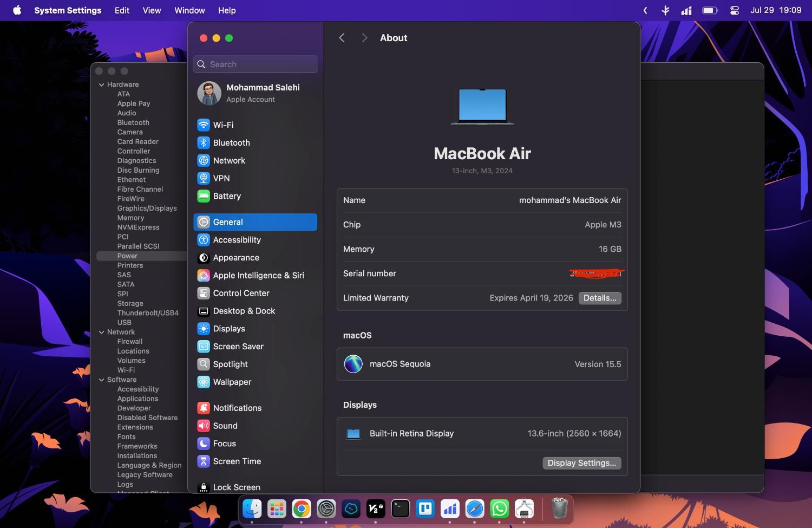
Task: Open the Trash in the Dock
Action: point(559,509)
